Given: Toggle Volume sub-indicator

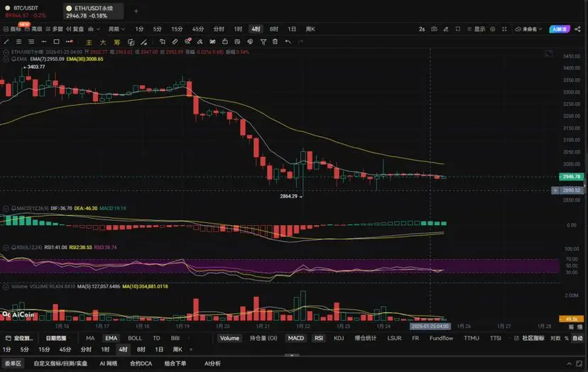Looking at the screenshot, I should click(x=229, y=338).
